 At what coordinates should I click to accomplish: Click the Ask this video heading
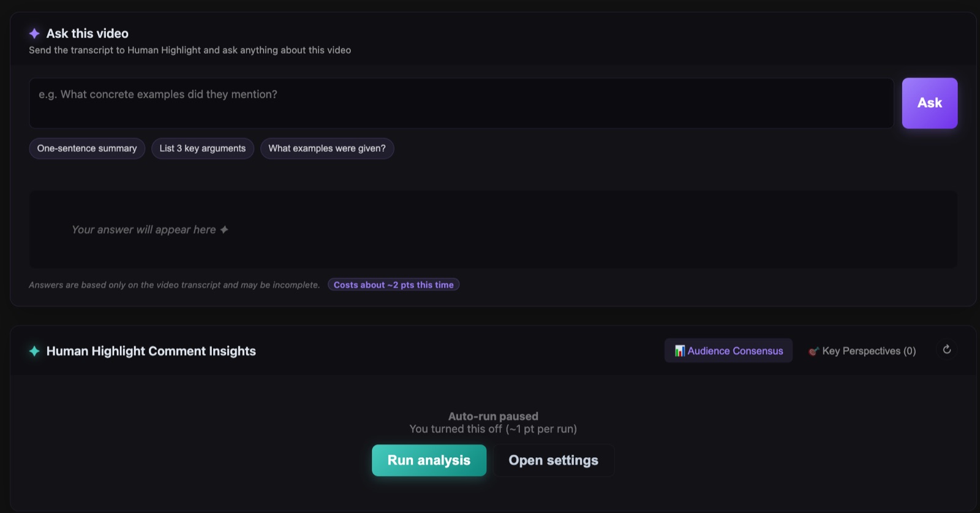88,33
